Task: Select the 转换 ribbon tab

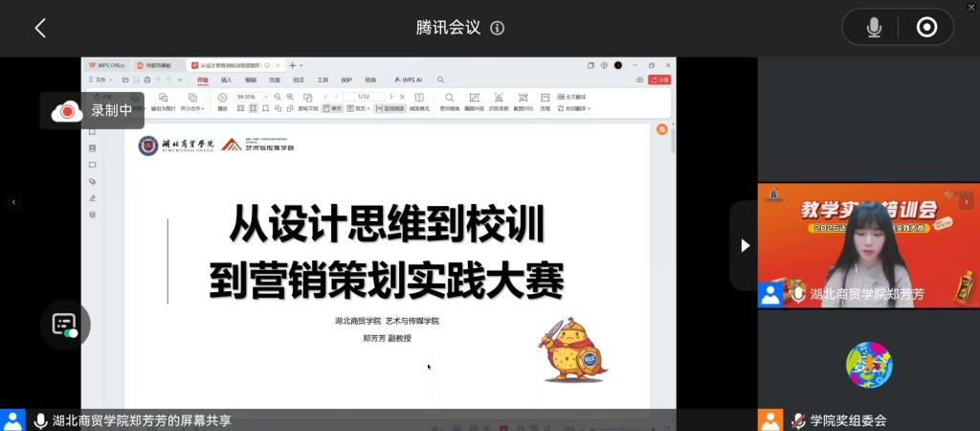Action: [x=370, y=80]
